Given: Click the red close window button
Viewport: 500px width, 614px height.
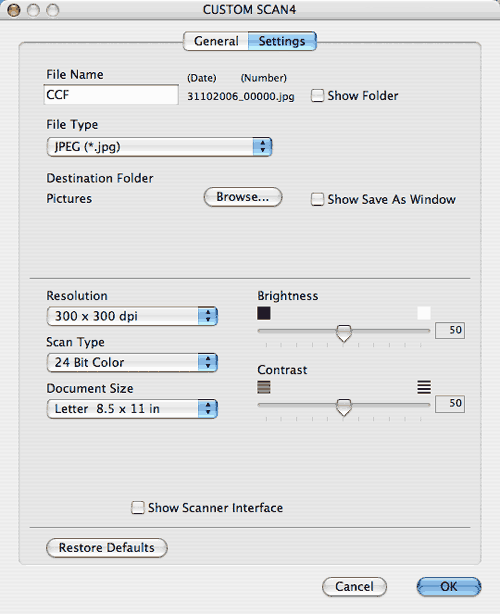Looking at the screenshot, I should pyautogui.click(x=14, y=10).
